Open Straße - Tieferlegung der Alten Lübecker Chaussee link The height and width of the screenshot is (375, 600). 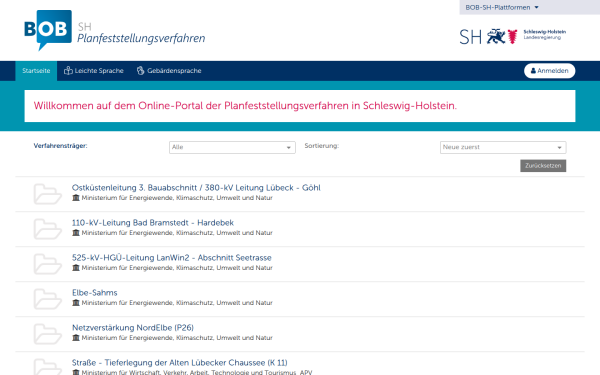coord(179,362)
